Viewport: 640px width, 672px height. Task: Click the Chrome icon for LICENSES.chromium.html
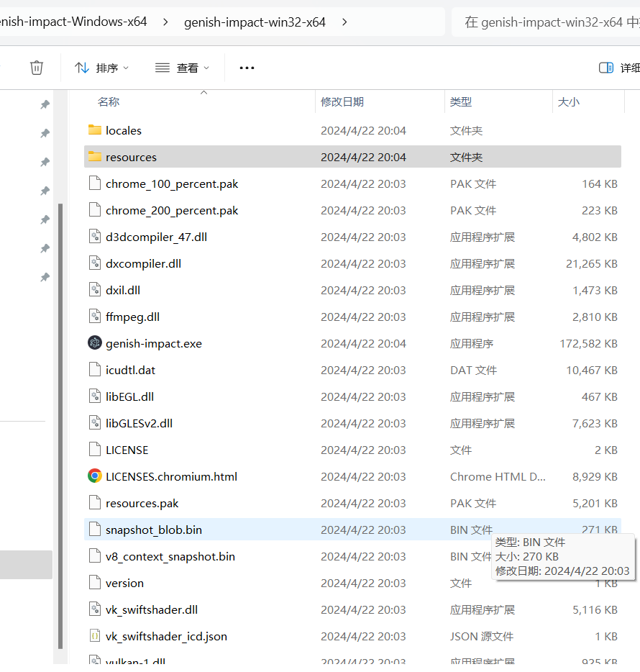coord(94,476)
